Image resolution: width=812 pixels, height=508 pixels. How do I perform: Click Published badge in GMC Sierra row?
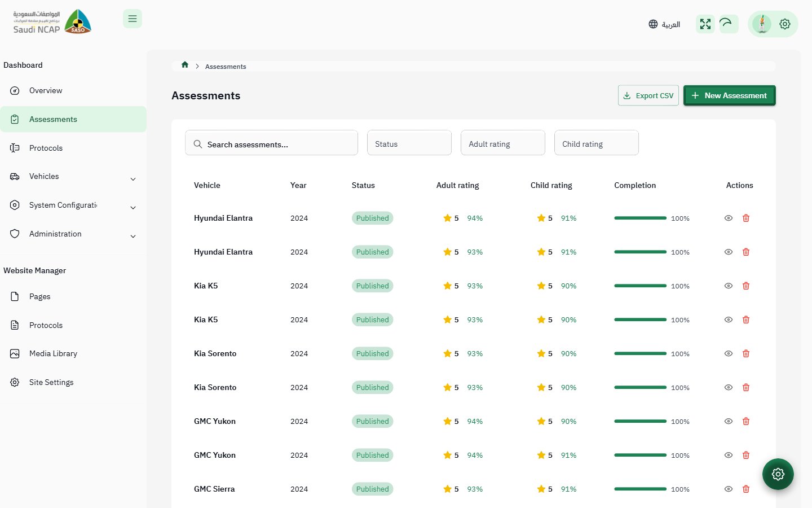[x=372, y=489]
